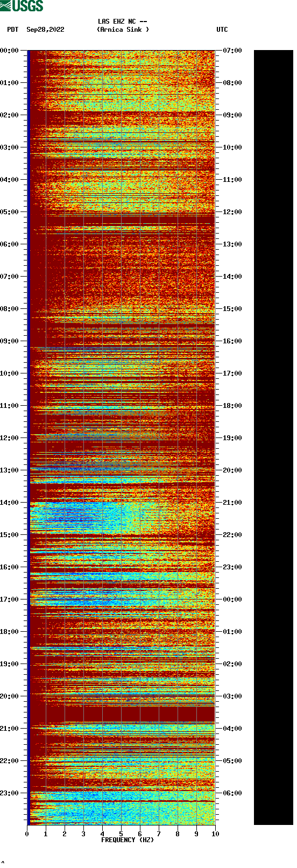Select the 'LAS EHZ NC --' station title
Screen dimensions: 297x868
click(123, 22)
